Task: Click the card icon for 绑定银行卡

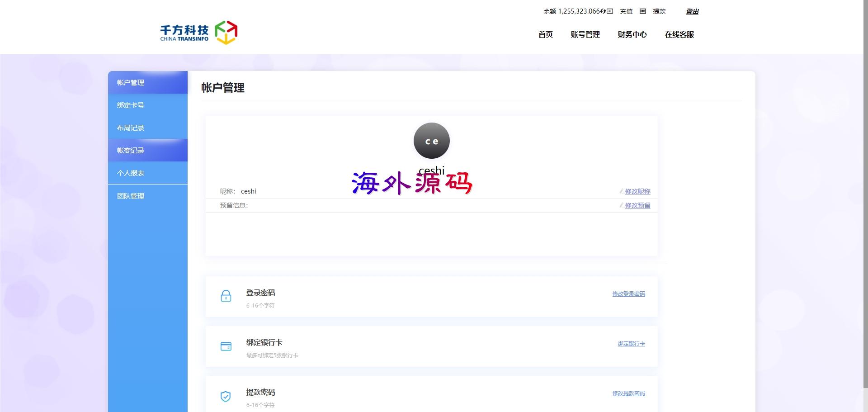Action: coord(226,346)
